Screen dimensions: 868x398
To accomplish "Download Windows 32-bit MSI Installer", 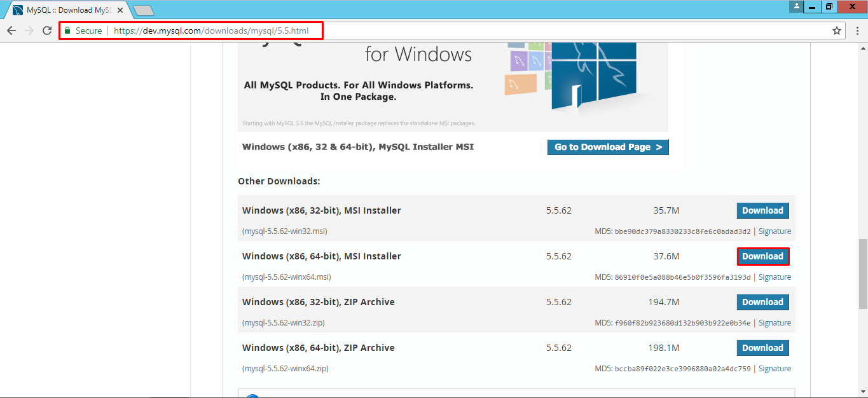I will click(763, 210).
